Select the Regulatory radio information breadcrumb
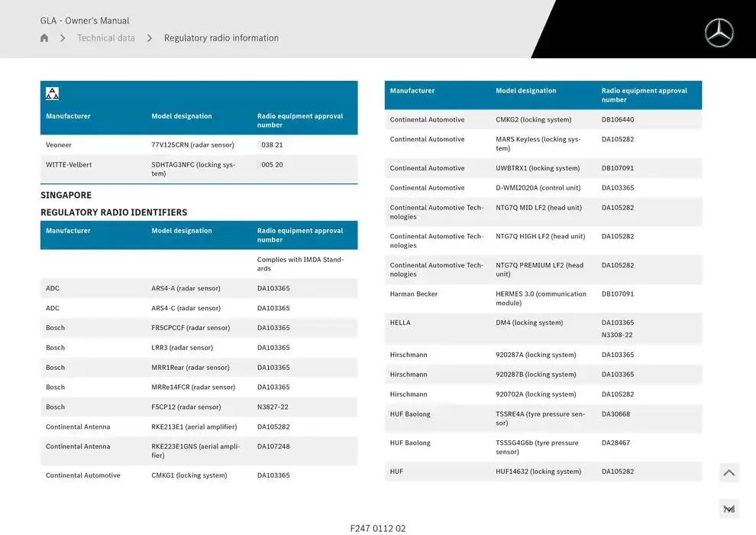The image size is (756, 535). pyautogui.click(x=221, y=38)
